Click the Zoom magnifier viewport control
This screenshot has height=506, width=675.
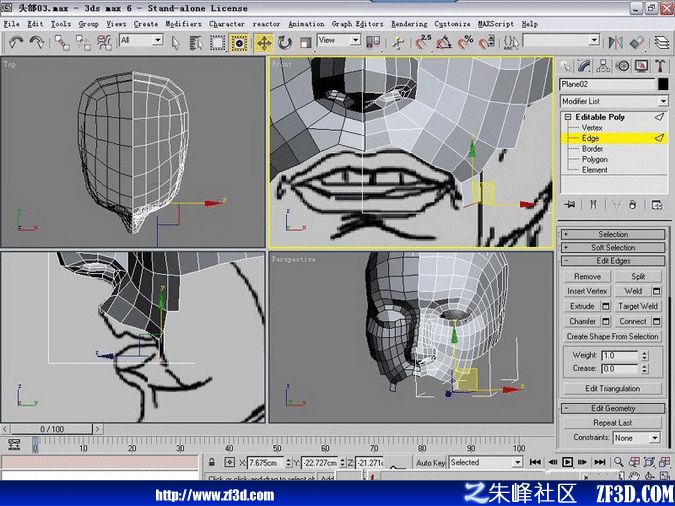pyautogui.click(x=619, y=462)
